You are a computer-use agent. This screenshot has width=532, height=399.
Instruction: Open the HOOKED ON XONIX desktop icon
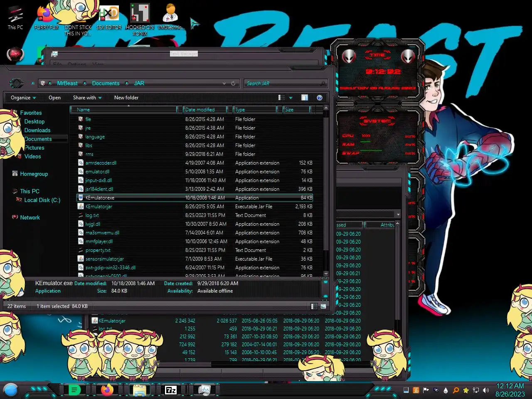pos(140,20)
